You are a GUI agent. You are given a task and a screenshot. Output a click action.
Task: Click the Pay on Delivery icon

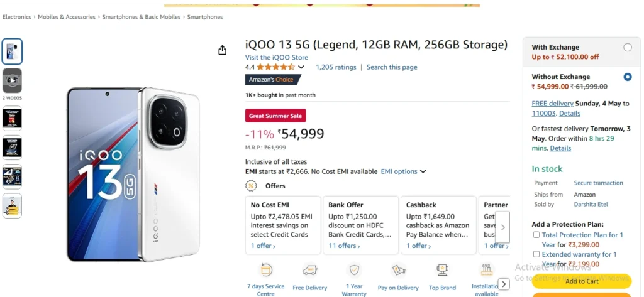398,270
